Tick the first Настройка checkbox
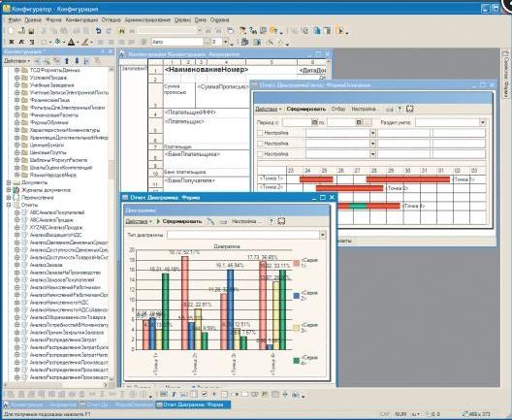Image resolution: width=512 pixels, height=420 pixels. coord(260,133)
